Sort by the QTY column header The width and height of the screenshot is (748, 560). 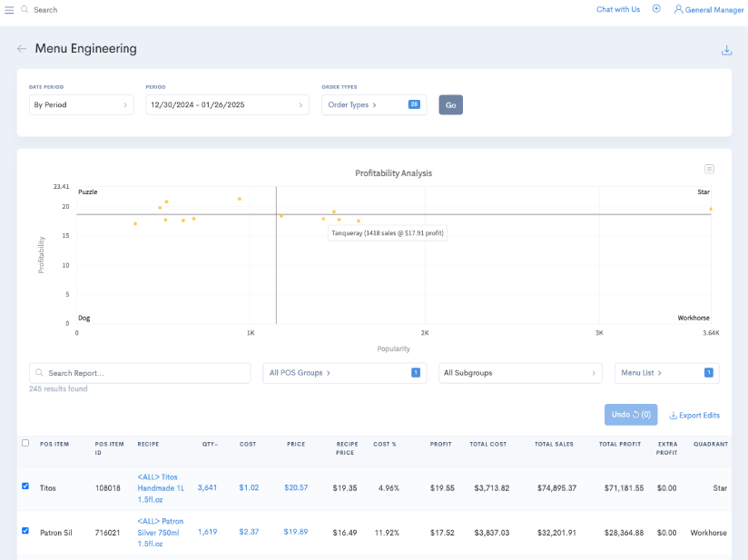coord(210,444)
